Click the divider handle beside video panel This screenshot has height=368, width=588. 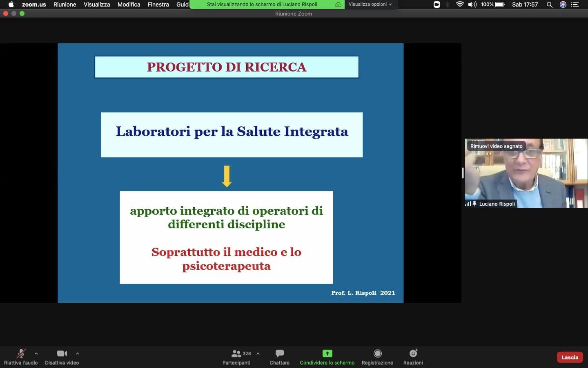click(x=463, y=173)
